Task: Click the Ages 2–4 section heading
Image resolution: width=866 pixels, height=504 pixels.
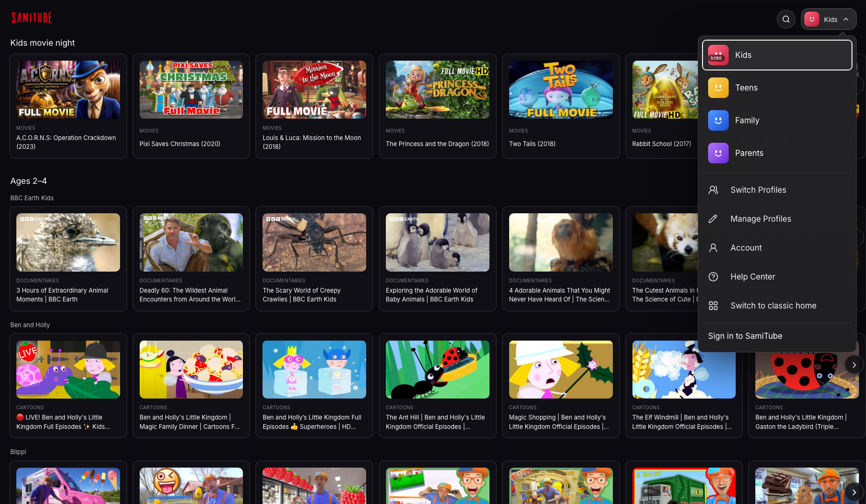Action: pos(28,181)
